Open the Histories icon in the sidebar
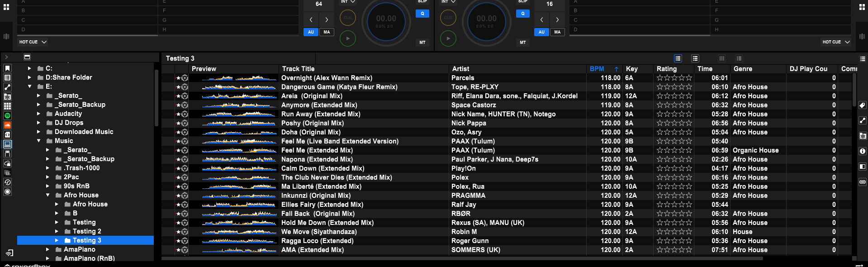 (x=7, y=182)
